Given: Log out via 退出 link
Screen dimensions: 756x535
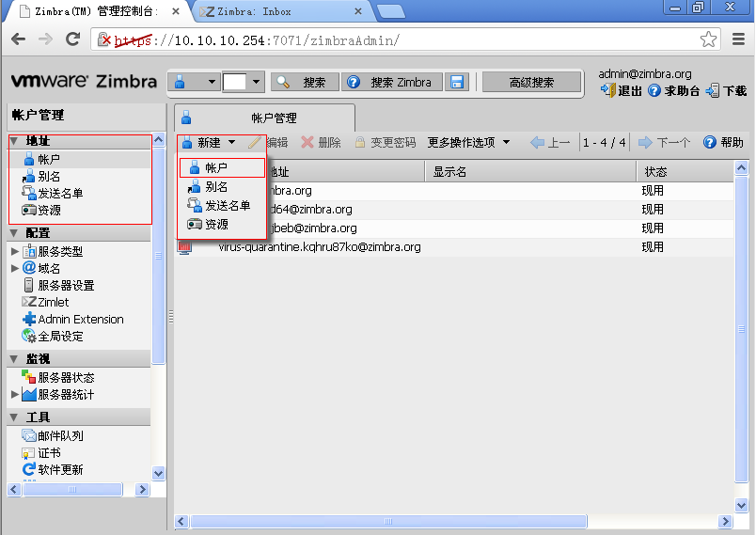Looking at the screenshot, I should [x=622, y=90].
